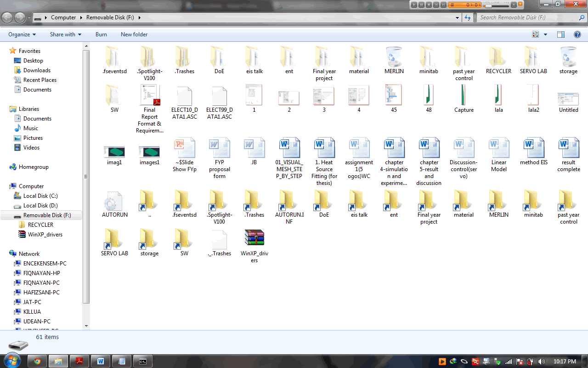Viewport: 588px width, 368px height.
Task: Expand the address bar history dropdown
Action: pyautogui.click(x=457, y=17)
